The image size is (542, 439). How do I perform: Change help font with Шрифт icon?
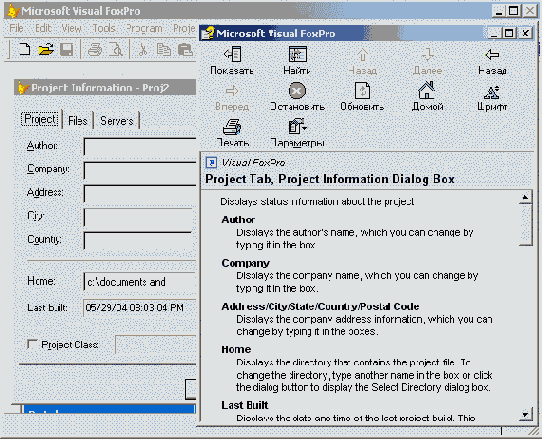click(x=492, y=97)
